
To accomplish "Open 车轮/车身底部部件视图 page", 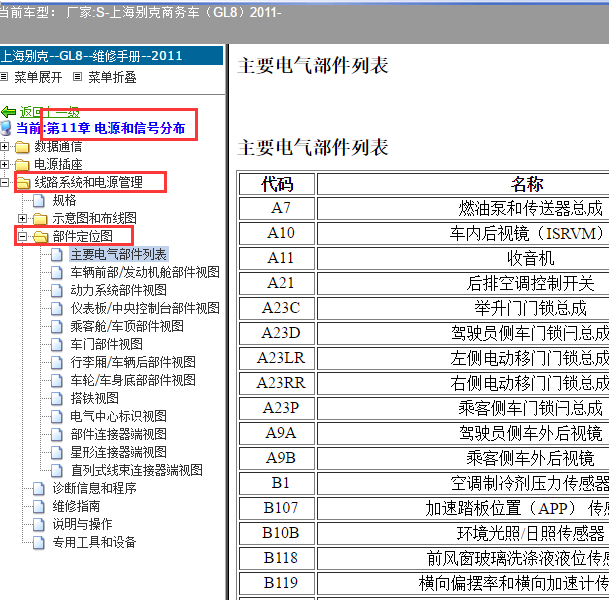I will tap(133, 380).
